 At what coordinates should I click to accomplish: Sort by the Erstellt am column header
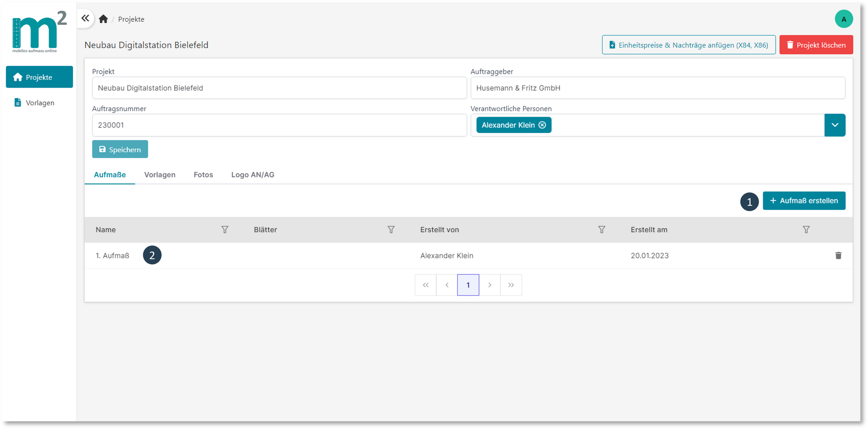pyautogui.click(x=649, y=230)
